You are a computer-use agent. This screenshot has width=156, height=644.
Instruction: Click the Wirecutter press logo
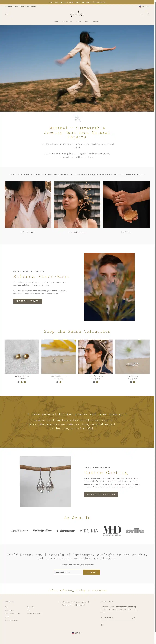[65, 530]
